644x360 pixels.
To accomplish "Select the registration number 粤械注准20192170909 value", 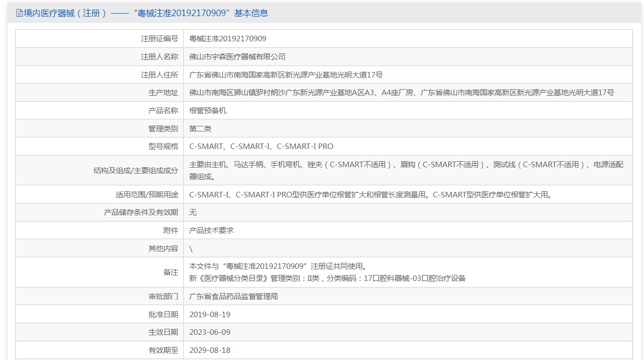I will pos(228,39).
